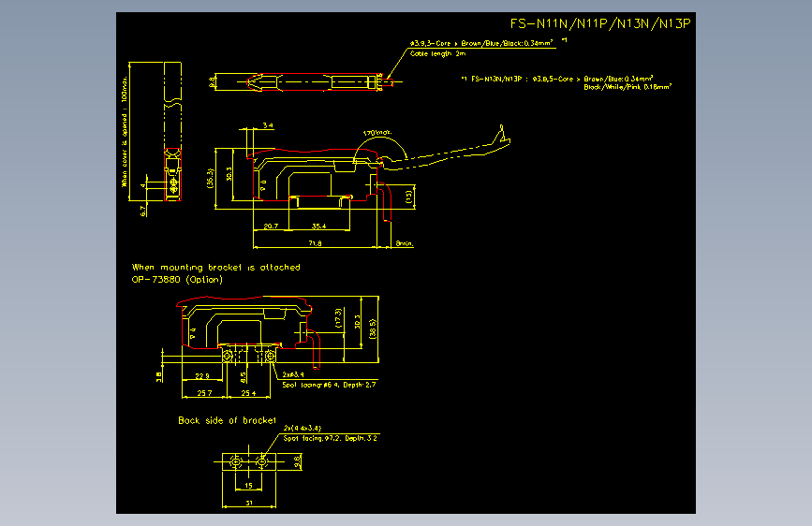Click the OP-73880 (Option) label
This screenshot has height=526, width=812.
pos(177,280)
